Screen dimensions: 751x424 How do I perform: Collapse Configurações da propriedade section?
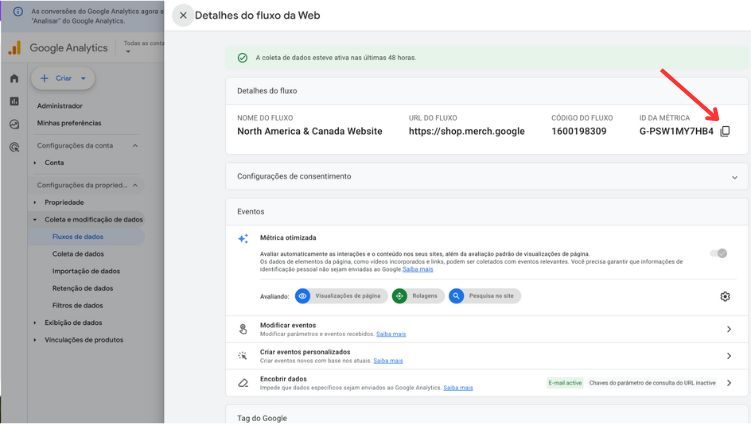136,185
